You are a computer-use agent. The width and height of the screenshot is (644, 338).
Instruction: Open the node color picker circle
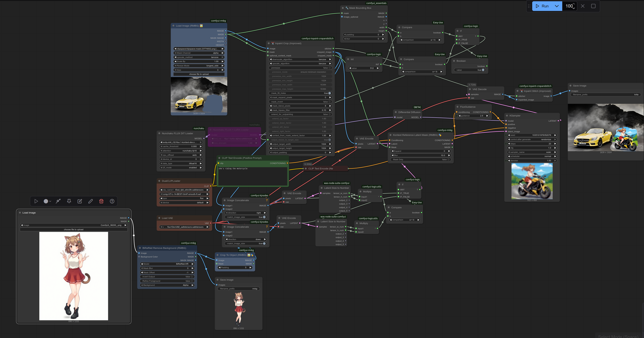pyautogui.click(x=46, y=201)
